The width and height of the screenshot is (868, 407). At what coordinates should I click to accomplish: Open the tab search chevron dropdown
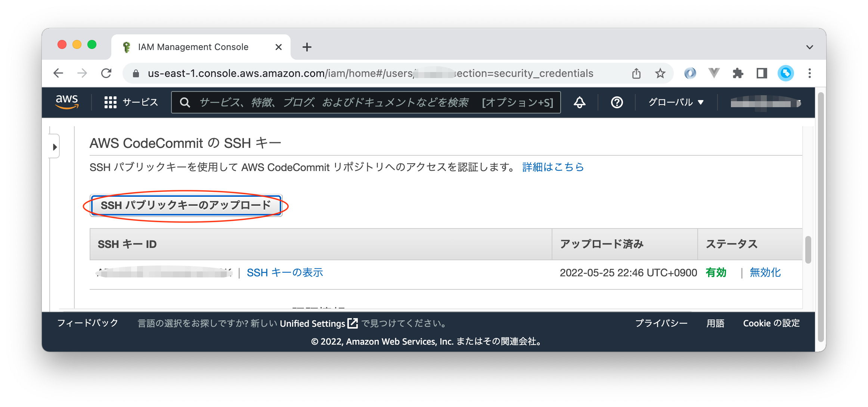click(x=809, y=47)
